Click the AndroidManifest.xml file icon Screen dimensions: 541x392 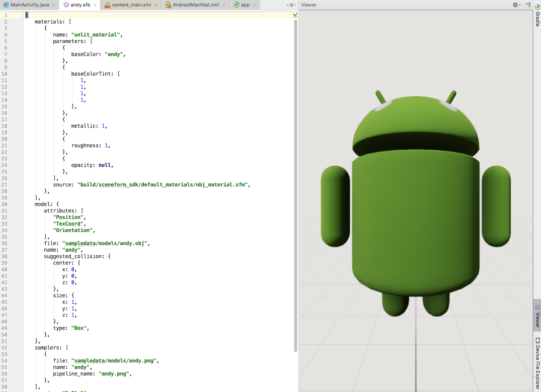pos(168,5)
